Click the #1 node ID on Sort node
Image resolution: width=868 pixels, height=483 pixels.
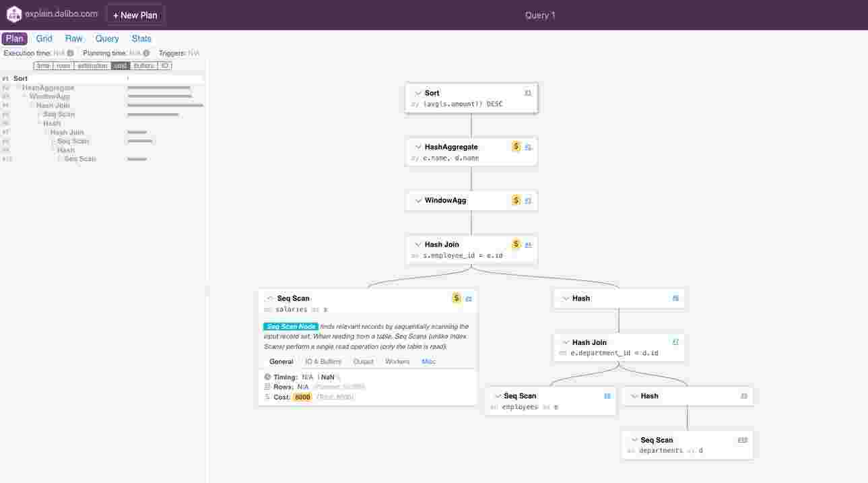click(x=528, y=93)
